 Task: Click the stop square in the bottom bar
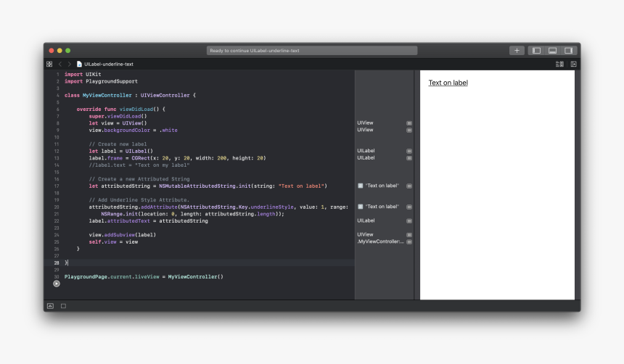(63, 306)
